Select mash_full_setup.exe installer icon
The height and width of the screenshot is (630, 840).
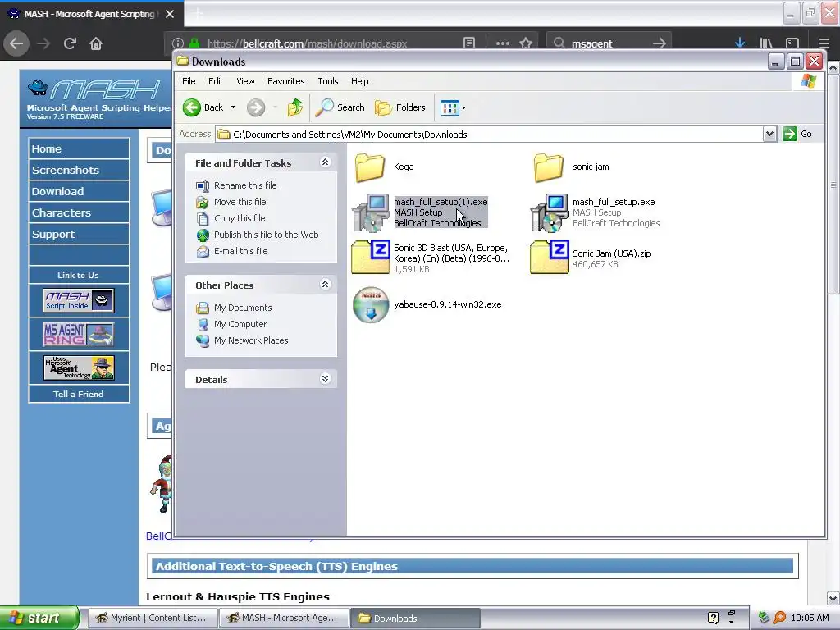point(549,212)
